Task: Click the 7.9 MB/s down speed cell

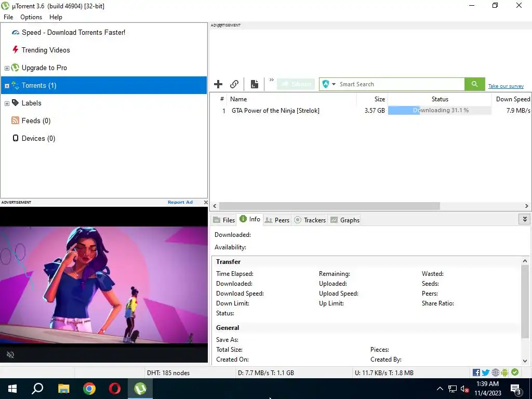Action: pyautogui.click(x=518, y=111)
